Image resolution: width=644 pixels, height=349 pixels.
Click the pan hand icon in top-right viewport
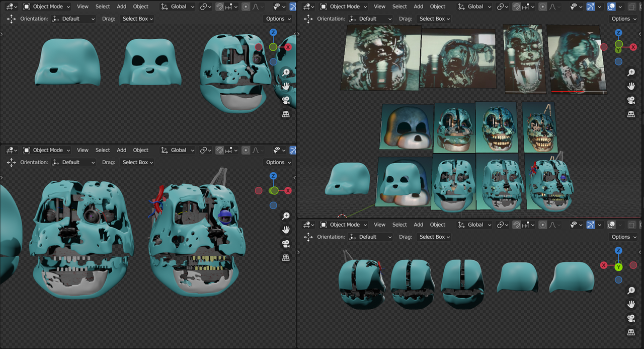pyautogui.click(x=631, y=86)
